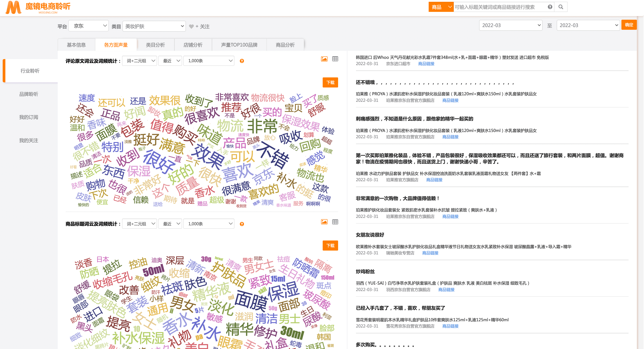The height and width of the screenshot is (349, 644).
Task: Switch review word cloud to table view
Action: click(x=335, y=59)
